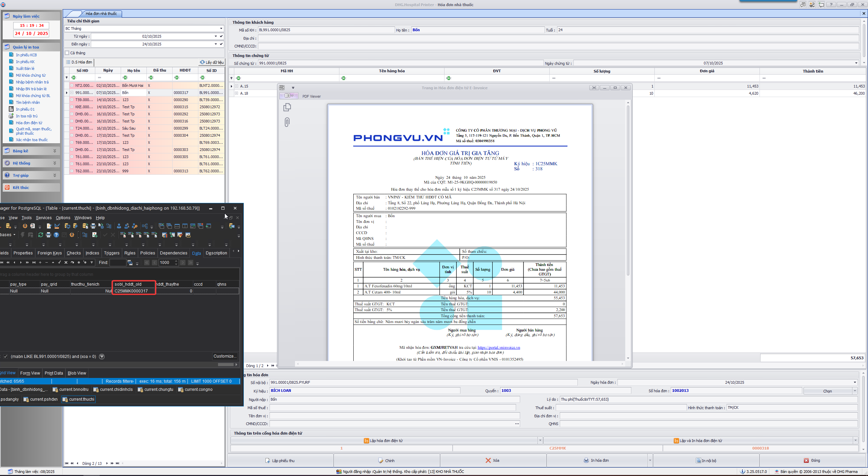The image size is (868, 476).
Task: Click the Customize... filter button
Action: pyautogui.click(x=225, y=356)
